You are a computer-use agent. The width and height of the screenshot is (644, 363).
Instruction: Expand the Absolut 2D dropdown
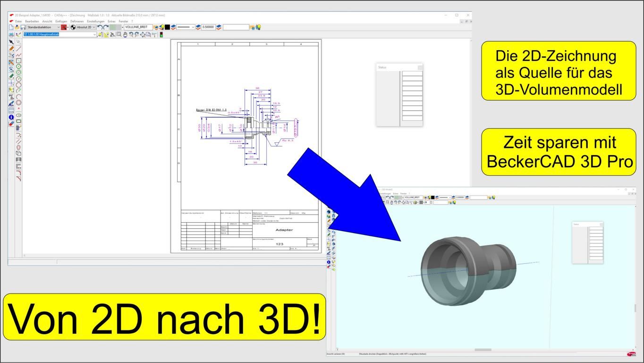pyautogui.click(x=86, y=27)
